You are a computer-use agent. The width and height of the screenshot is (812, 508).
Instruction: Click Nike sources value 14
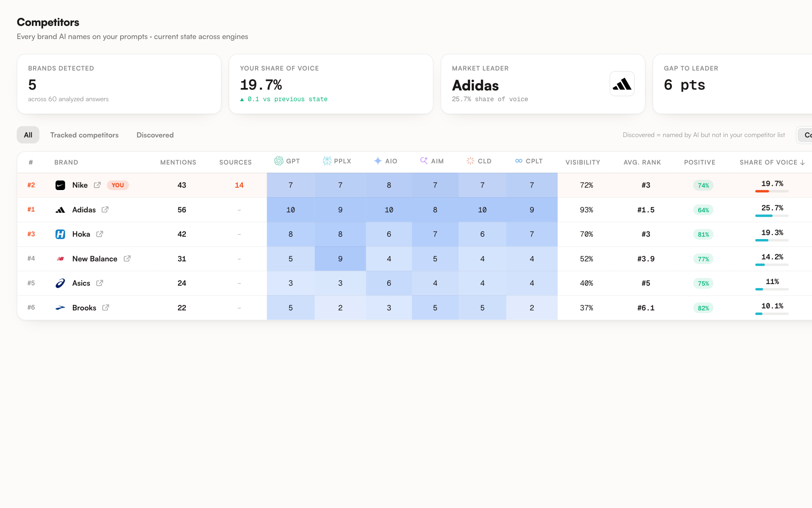239,185
